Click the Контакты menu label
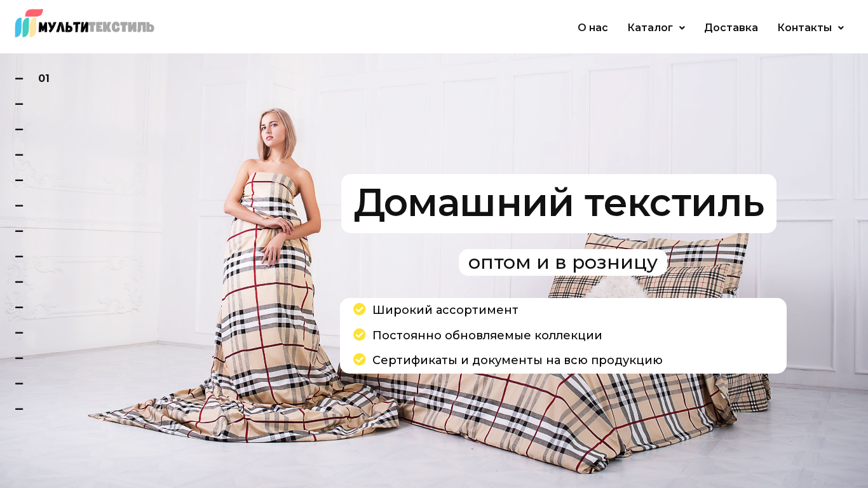The image size is (868, 488). click(x=804, y=27)
